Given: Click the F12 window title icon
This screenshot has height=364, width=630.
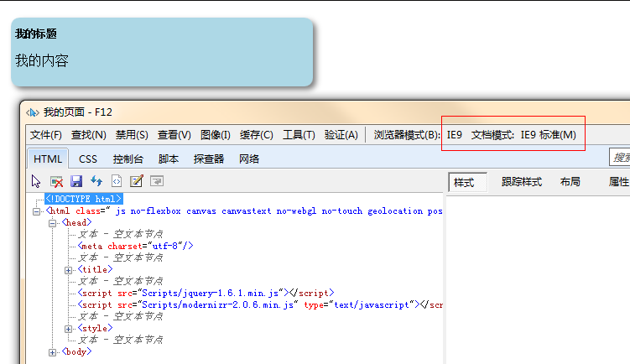Looking at the screenshot, I should [33, 112].
